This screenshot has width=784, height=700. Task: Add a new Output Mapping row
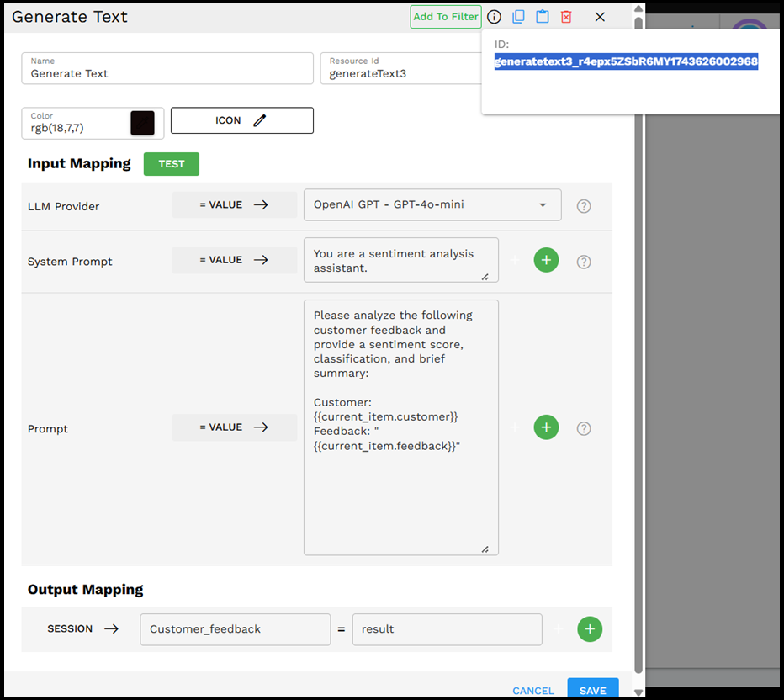[x=590, y=628]
